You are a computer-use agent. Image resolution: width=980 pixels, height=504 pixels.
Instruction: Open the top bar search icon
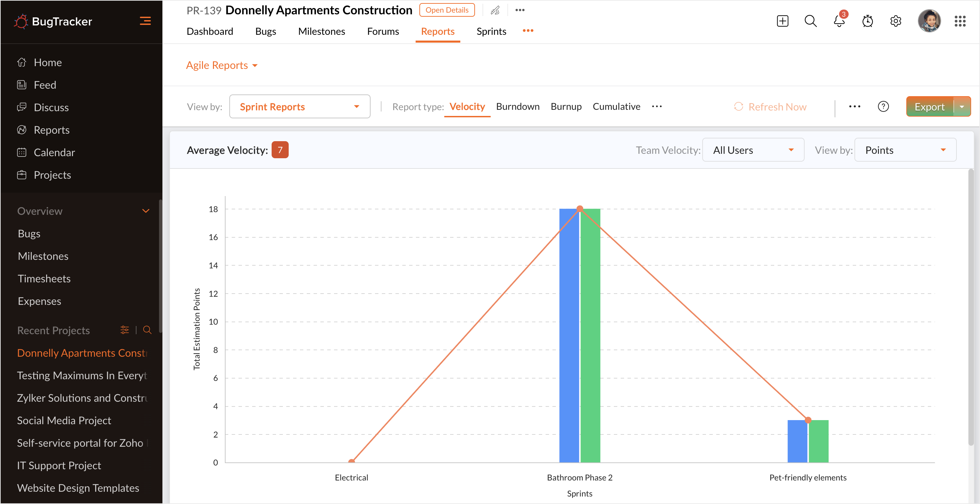tap(810, 21)
